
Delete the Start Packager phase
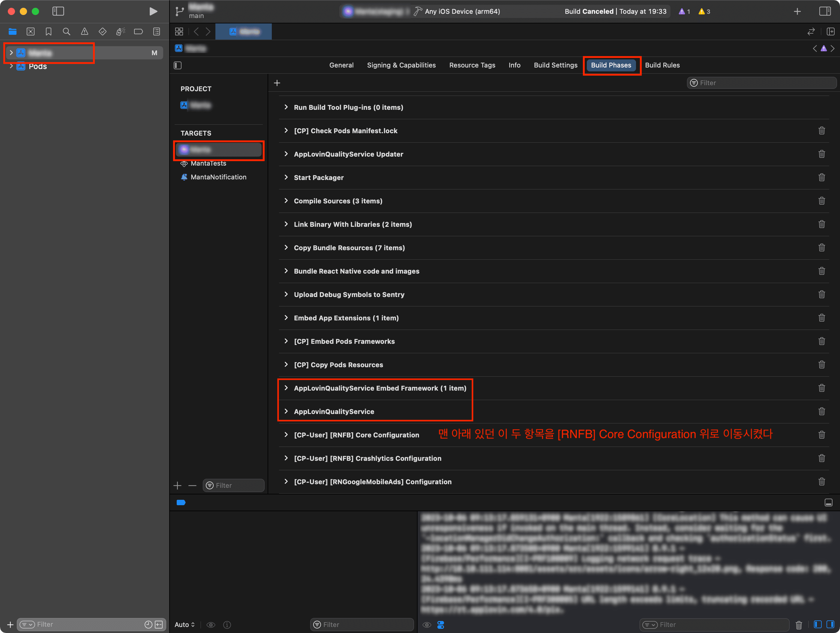(x=821, y=177)
